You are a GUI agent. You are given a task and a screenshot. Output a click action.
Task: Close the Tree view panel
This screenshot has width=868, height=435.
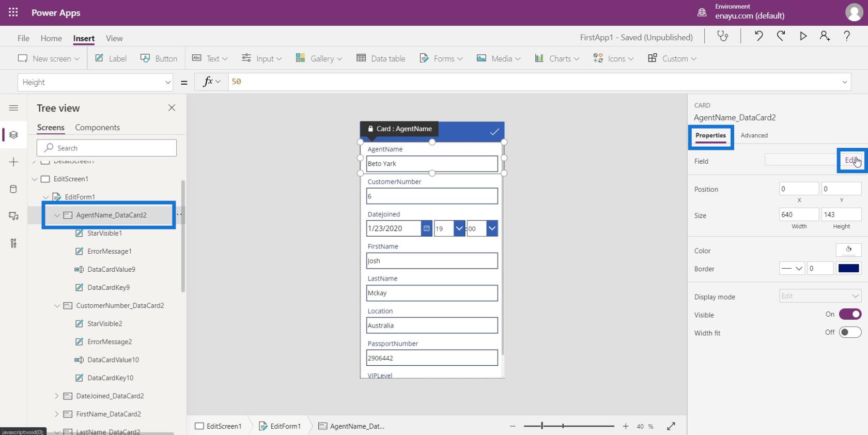[x=172, y=107]
